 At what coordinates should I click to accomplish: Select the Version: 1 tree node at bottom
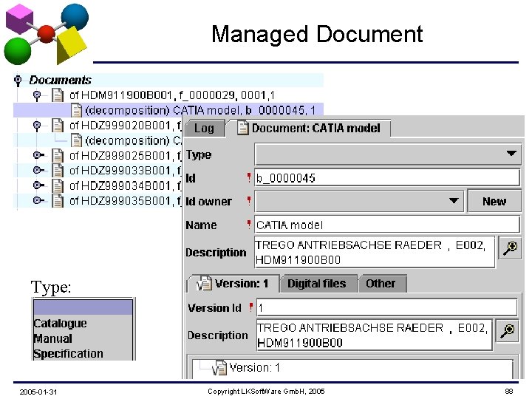(x=254, y=367)
